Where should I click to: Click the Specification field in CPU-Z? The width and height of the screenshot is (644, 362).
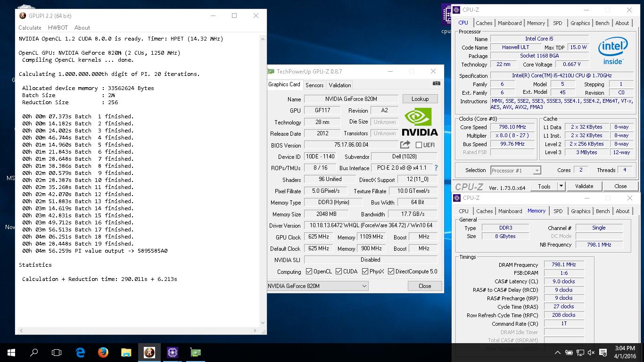tap(561, 76)
